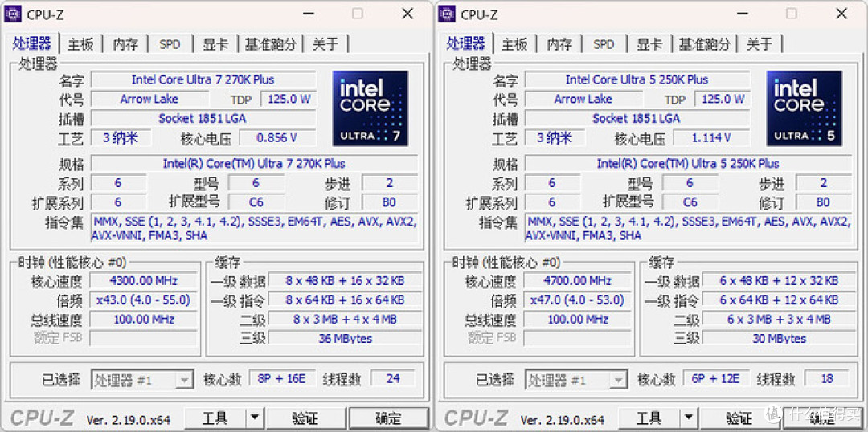Click L3 cache value 36 MBytes
The width and height of the screenshot is (868, 432).
pyautogui.click(x=345, y=339)
